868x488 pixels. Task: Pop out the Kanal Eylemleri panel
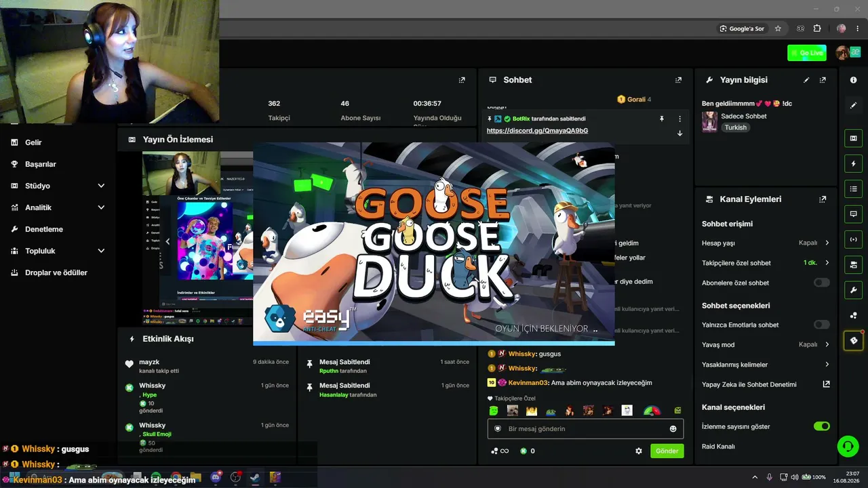pyautogui.click(x=823, y=199)
